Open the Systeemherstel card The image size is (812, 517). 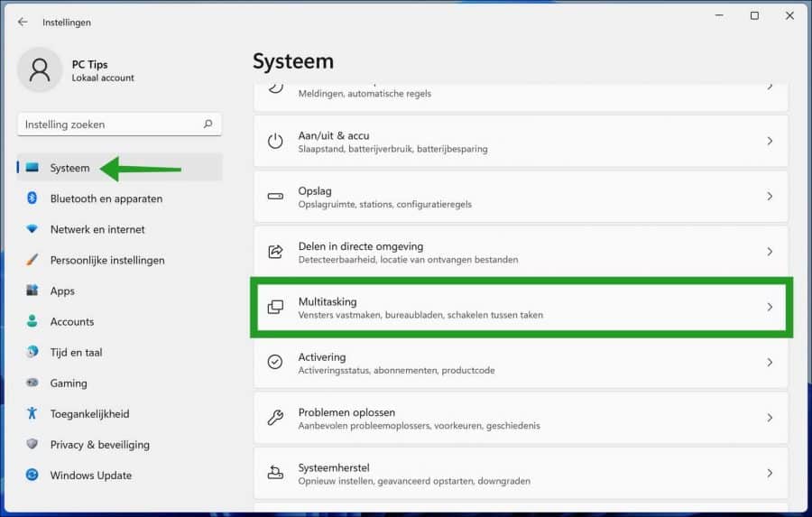(x=521, y=473)
